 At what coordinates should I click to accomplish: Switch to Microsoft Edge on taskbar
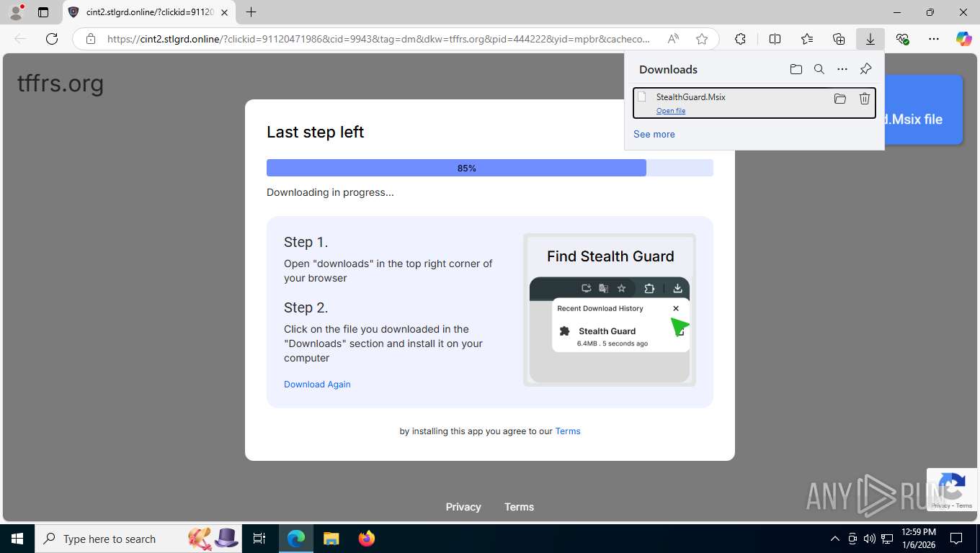pos(296,539)
